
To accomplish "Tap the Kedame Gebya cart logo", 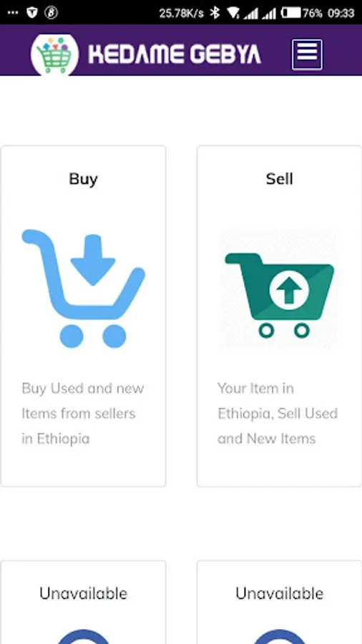I will coord(54,54).
